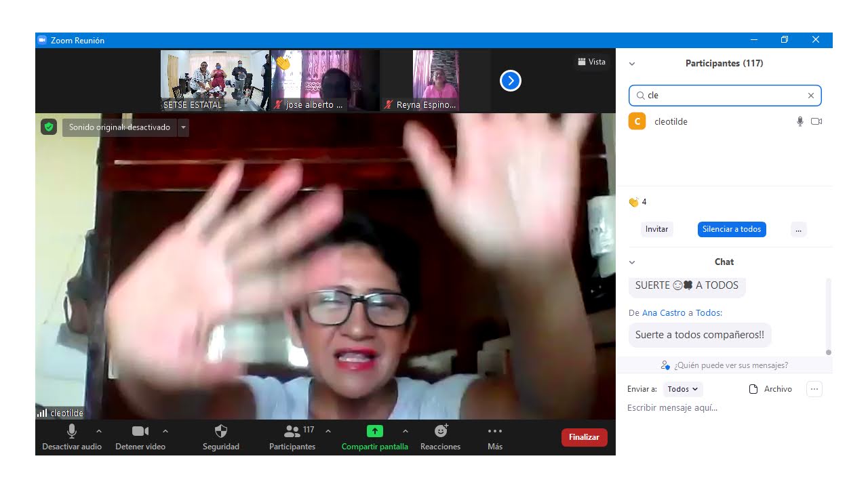This screenshot has width=868, height=488.
Task: Click the 'Suerte a todos compañeros!!' message
Action: 700,335
